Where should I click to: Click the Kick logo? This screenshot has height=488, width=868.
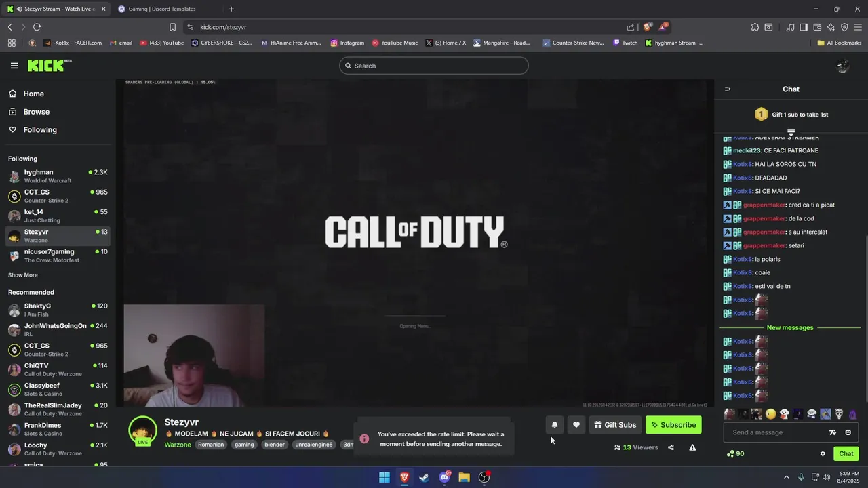coord(49,65)
